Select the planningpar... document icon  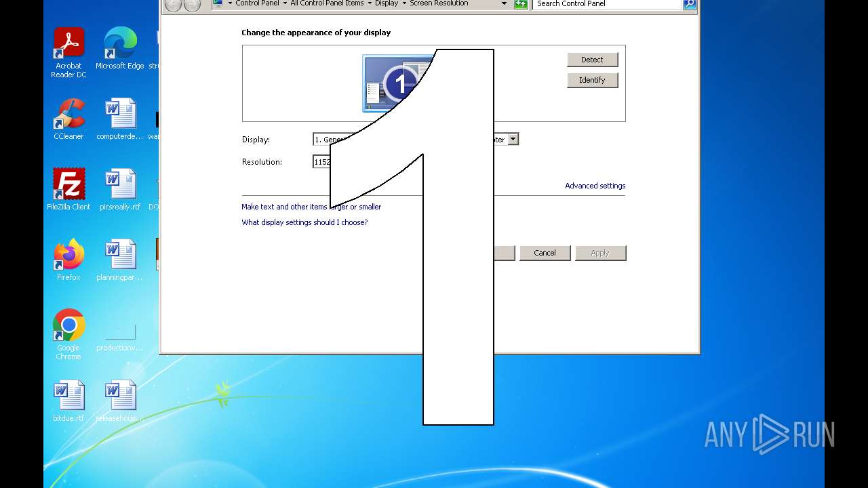(120, 260)
